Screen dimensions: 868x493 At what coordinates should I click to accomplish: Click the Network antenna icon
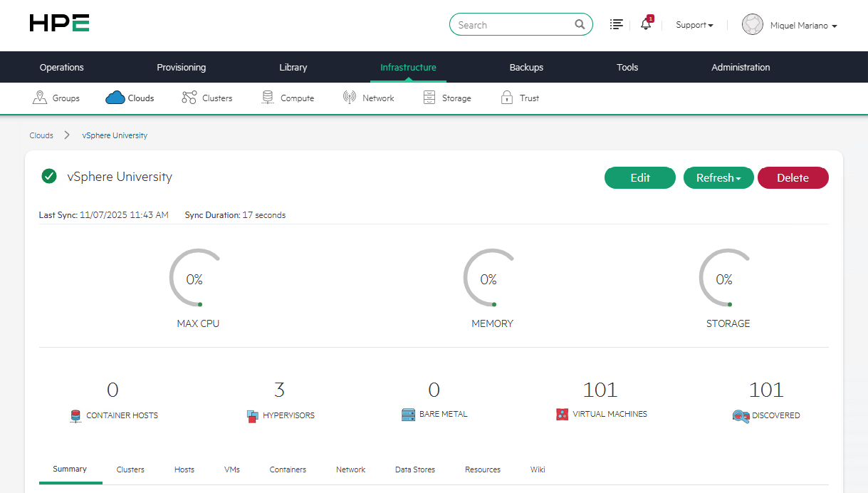coord(349,98)
